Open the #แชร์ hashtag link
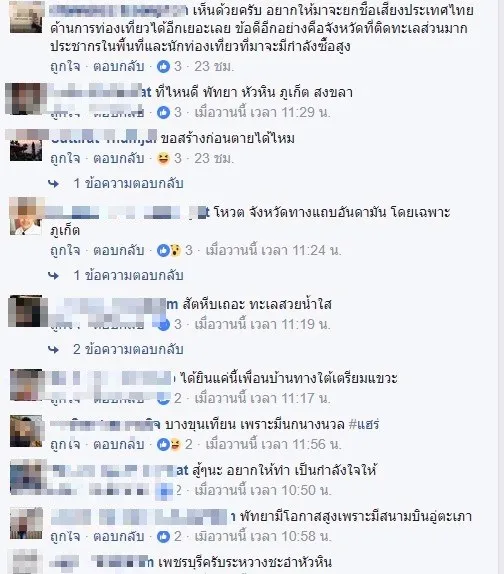Screen dimensions: 504x574 pos(363,425)
